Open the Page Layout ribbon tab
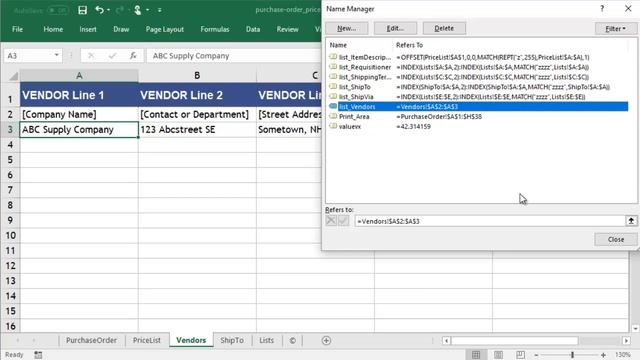This screenshot has width=640, height=360. (x=164, y=29)
